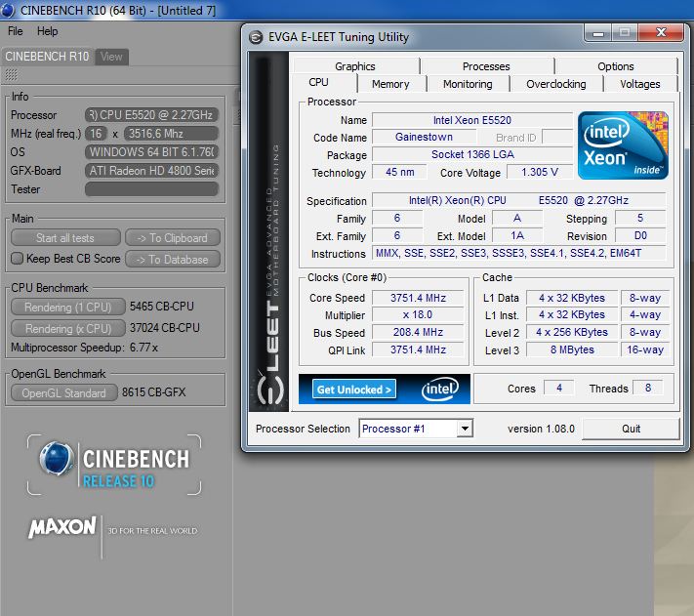Click the Core Voltage value 1.305 V

(x=540, y=172)
